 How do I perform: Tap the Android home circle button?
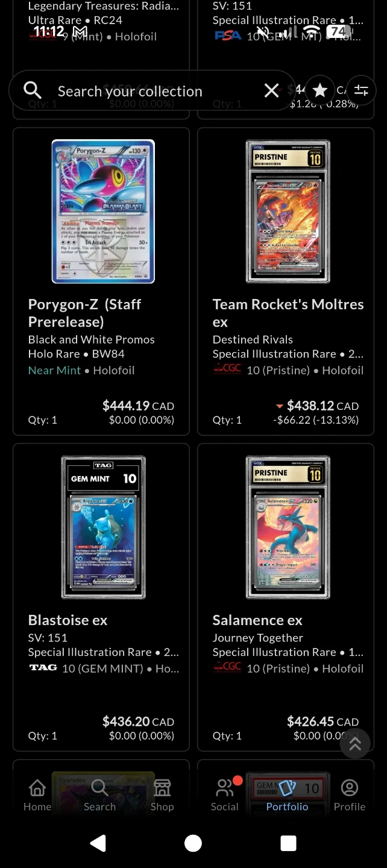193,843
